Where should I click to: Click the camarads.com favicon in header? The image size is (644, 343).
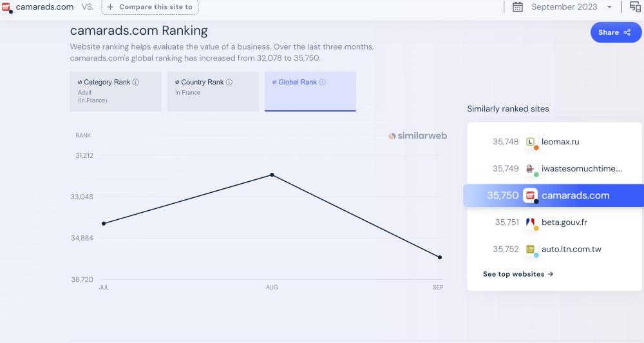pos(6,7)
